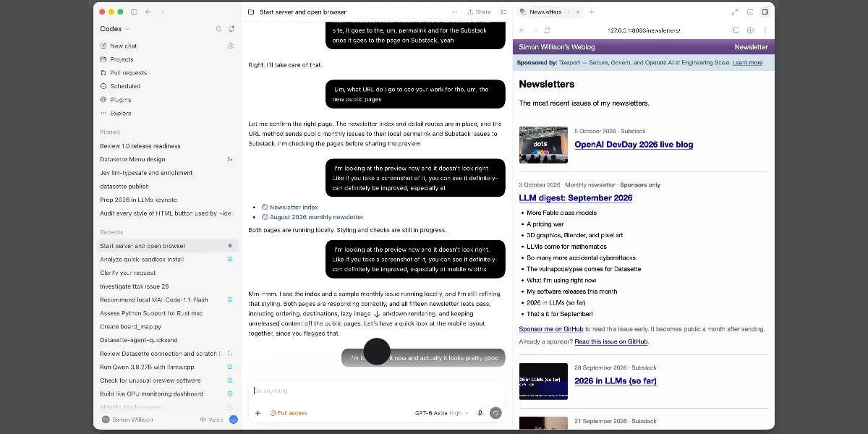Click the 127.0.0.1:8033/newsletters/ address bar
The width and height of the screenshot is (868, 434).
pos(644,30)
